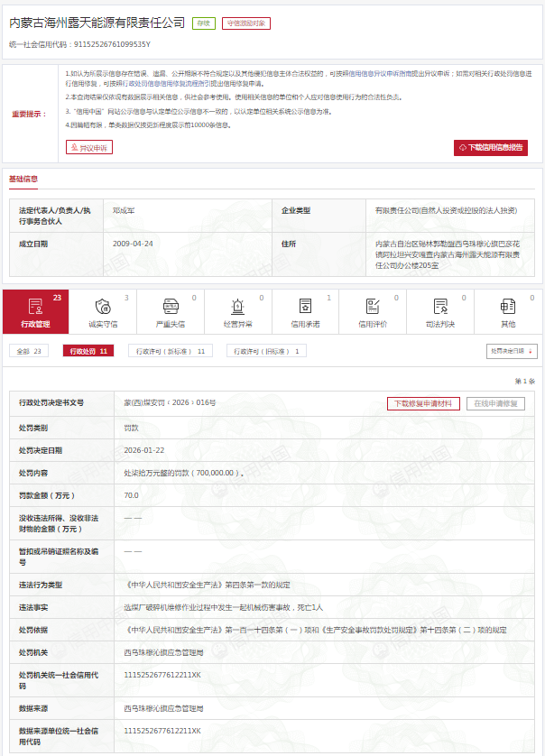Click the 经营异常 alarm icon
545x756 pixels.
[x=237, y=307]
